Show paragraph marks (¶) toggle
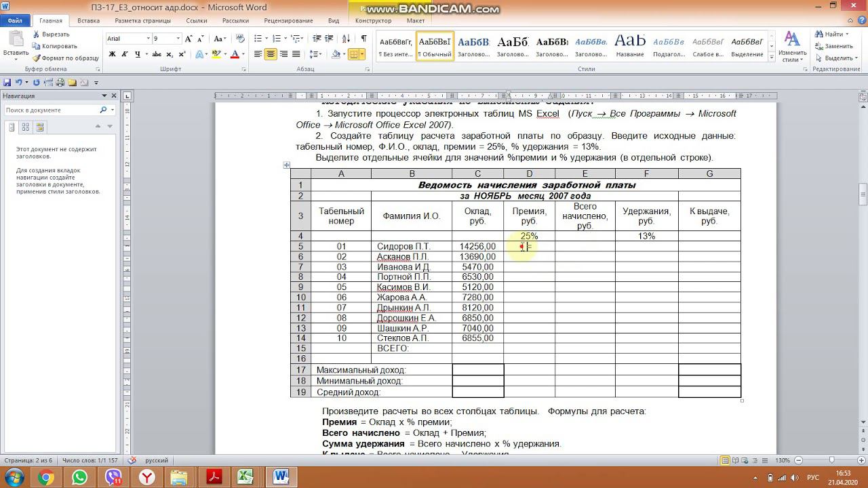 click(363, 39)
